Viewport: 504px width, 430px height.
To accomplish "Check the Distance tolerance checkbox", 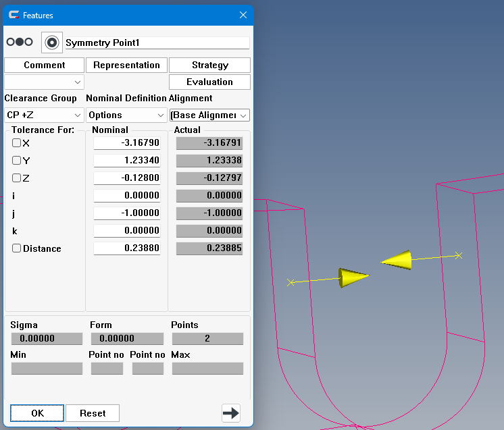I will pos(16,248).
